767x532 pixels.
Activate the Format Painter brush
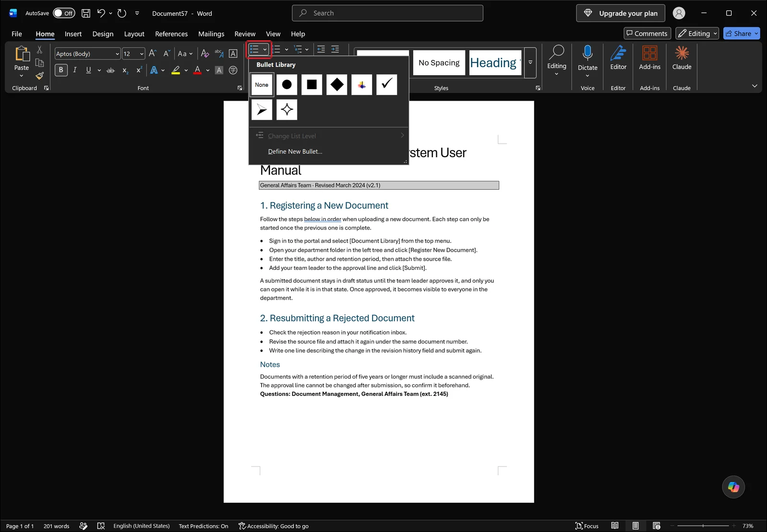point(40,75)
